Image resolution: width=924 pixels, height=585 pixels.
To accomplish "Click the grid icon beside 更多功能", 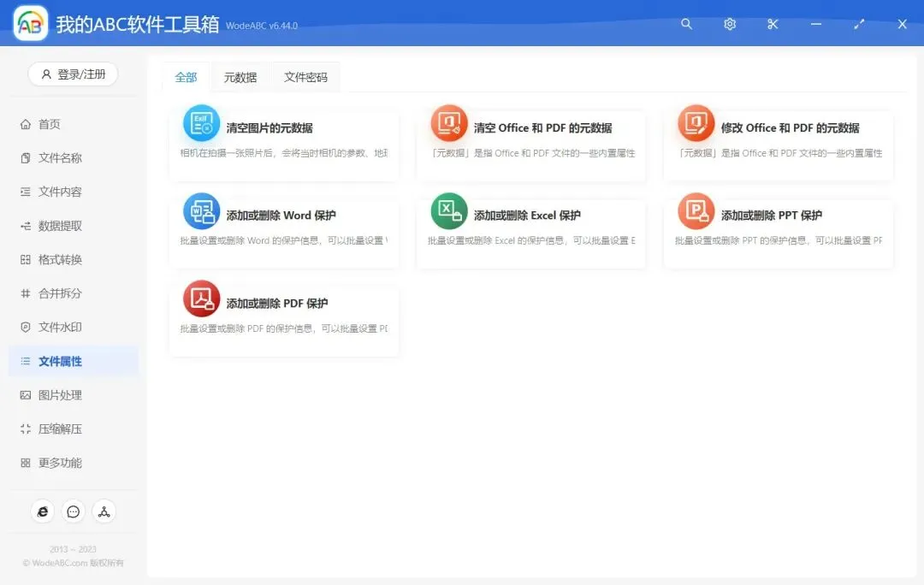I will [x=26, y=463].
